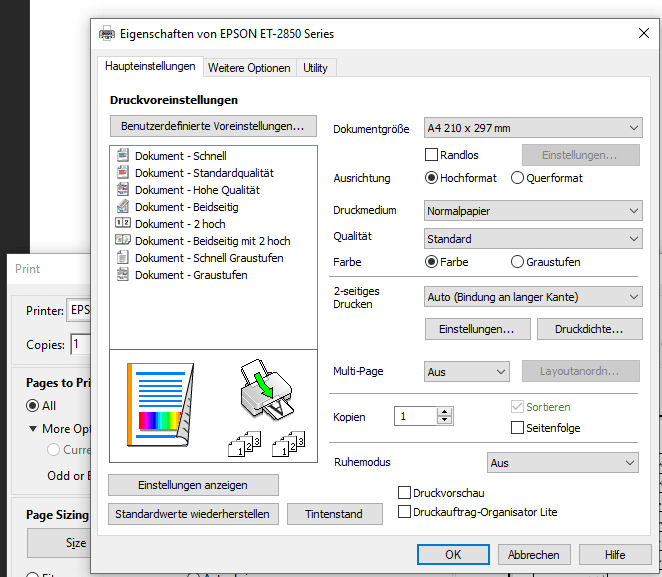Click the Abbrechen button
Screen dimensions: 662x577
(x=534, y=554)
